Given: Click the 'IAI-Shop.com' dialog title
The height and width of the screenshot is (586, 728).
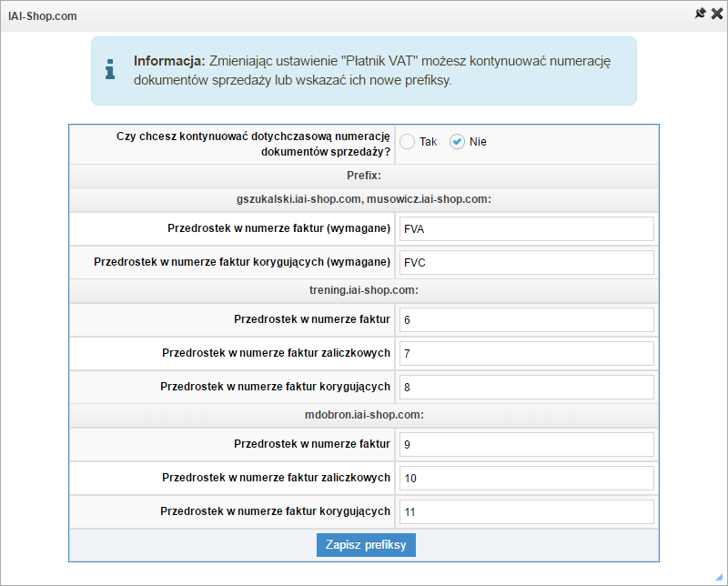Looking at the screenshot, I should pyautogui.click(x=42, y=15).
